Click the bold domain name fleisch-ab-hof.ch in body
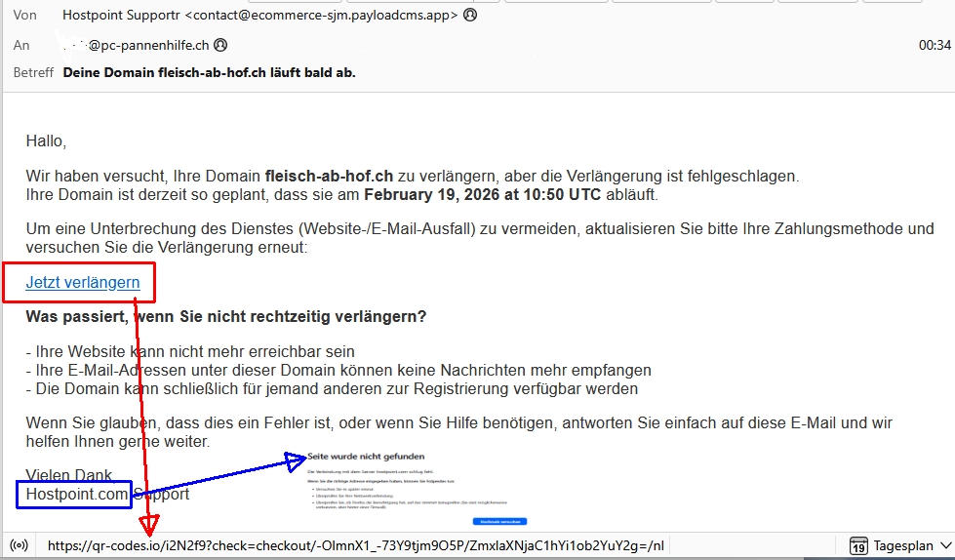The image size is (955, 560). click(x=329, y=177)
